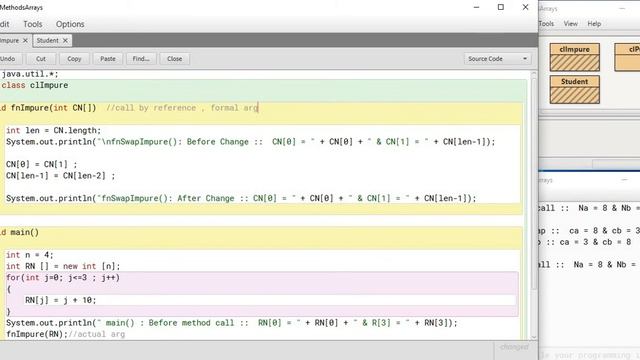Image resolution: width=640 pixels, height=360 pixels.
Task: Click the 'for(int j=0; j<=3 ; j++)' line
Action: pyautogui.click(x=63, y=278)
